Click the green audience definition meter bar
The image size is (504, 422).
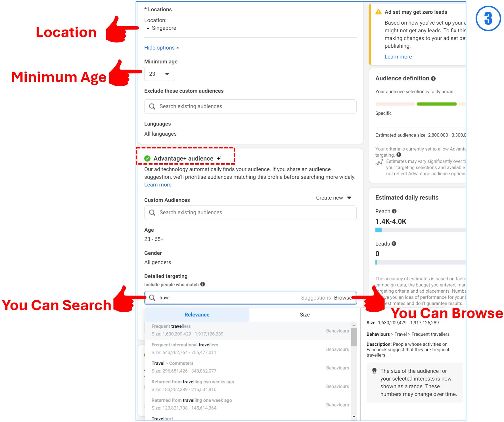[x=436, y=104]
